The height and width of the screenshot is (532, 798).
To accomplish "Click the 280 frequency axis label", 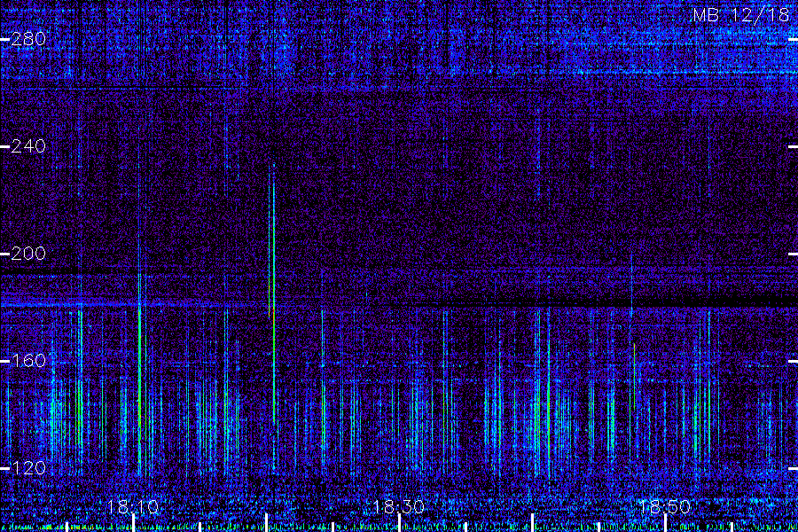I will (x=28, y=39).
